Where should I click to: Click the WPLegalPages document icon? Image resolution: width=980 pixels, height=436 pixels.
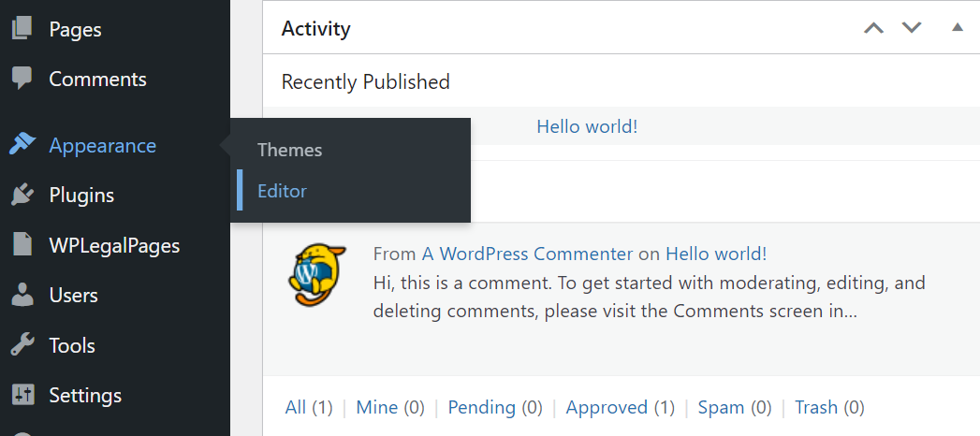[22, 245]
